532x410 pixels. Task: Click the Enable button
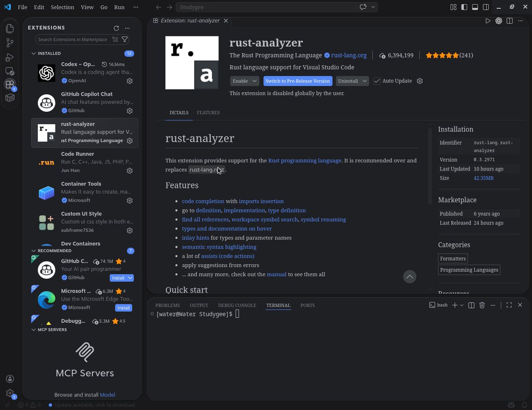[240, 81]
